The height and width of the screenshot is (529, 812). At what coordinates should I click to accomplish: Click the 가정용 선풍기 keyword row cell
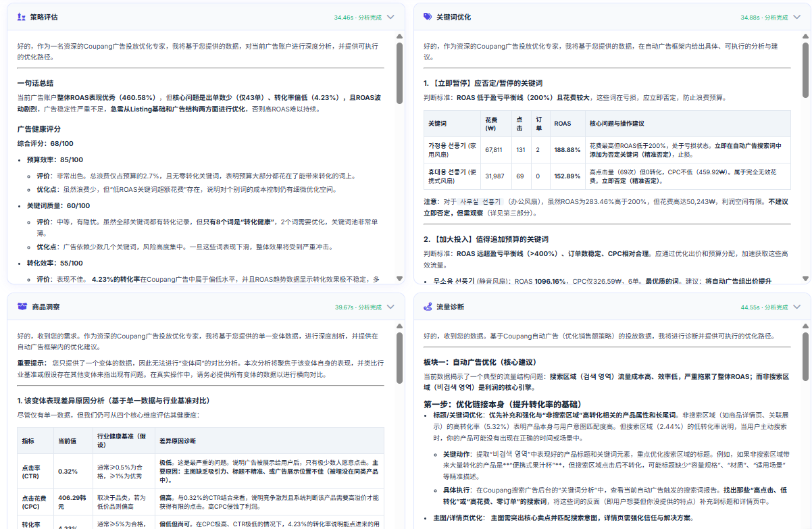[452, 149]
